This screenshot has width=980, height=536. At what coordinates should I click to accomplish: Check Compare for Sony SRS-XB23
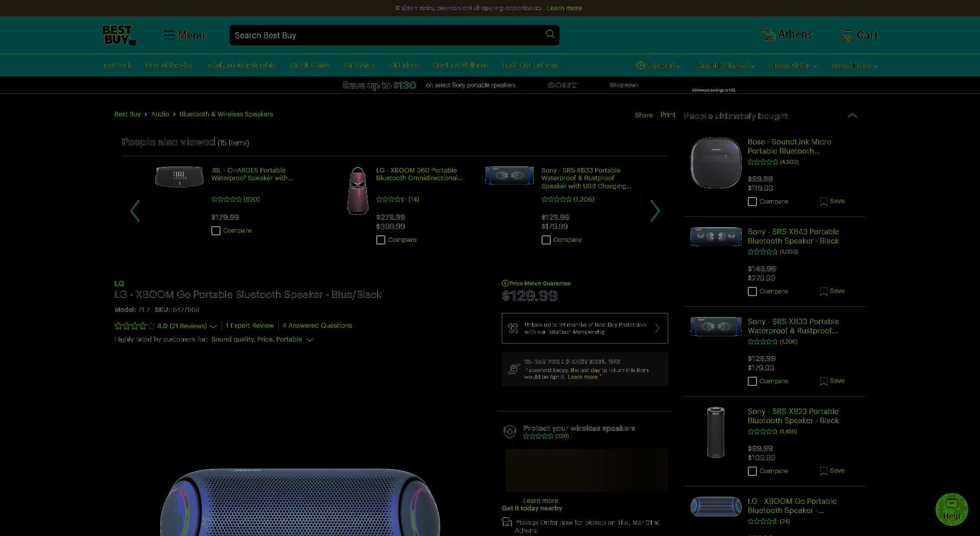[x=752, y=471]
